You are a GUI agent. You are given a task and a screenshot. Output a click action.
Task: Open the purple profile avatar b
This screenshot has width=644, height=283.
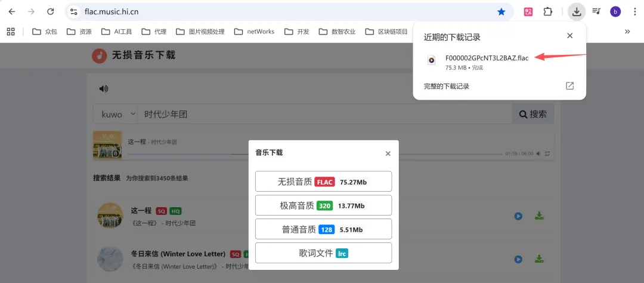[x=615, y=11]
